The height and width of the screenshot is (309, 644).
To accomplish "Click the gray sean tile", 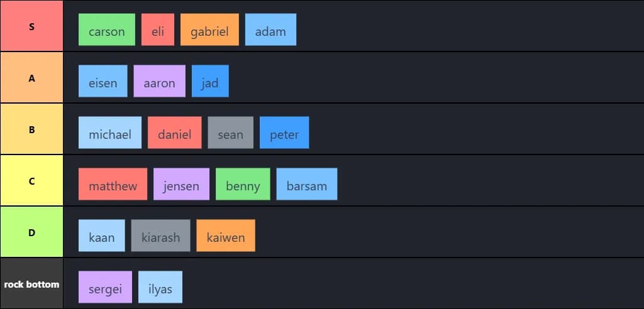I will (x=230, y=133).
